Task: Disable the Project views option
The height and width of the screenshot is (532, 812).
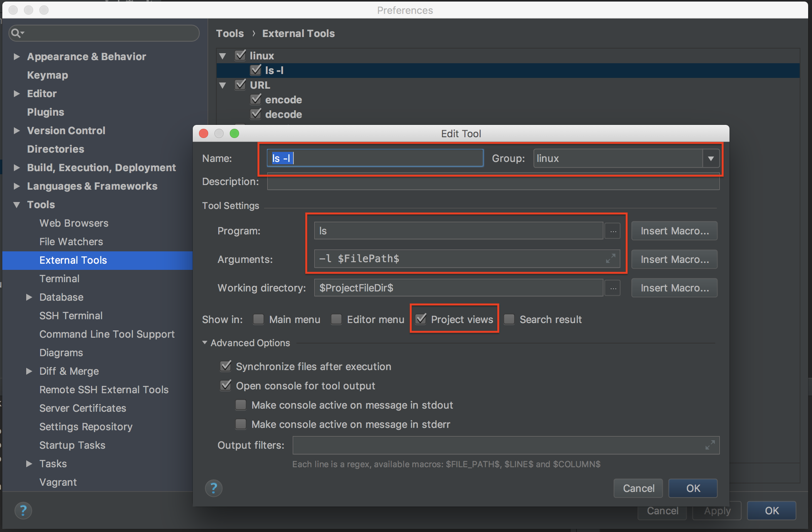Action: (421, 319)
